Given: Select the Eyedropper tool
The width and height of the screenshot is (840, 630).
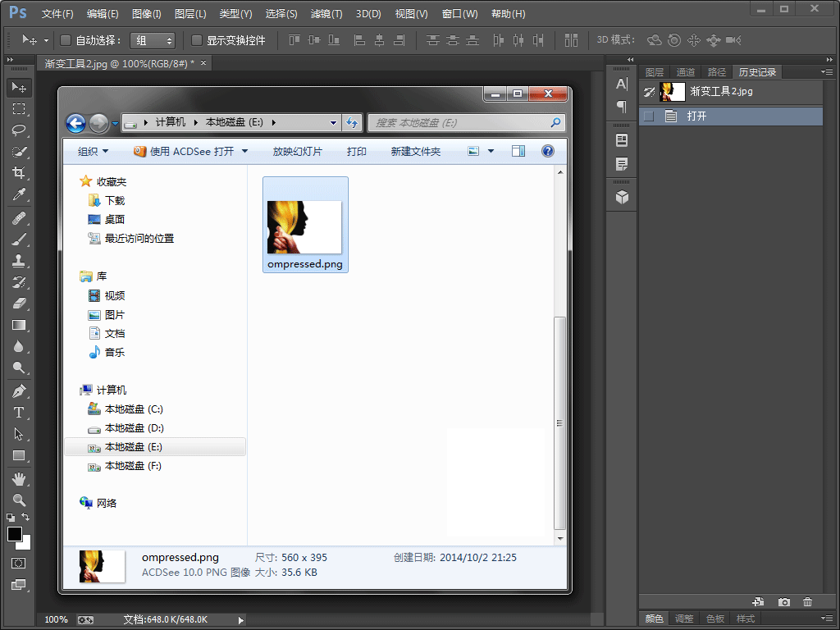Looking at the screenshot, I should 19,194.
